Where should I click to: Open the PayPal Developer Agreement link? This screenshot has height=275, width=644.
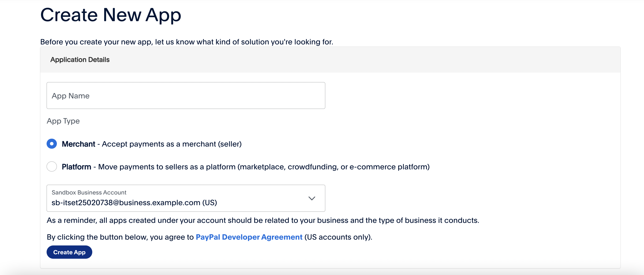coord(249,237)
